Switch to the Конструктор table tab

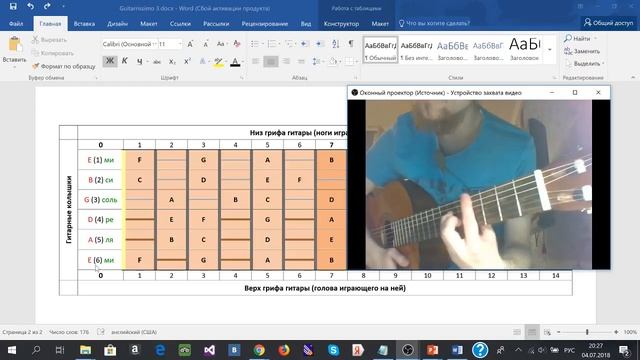point(341,24)
